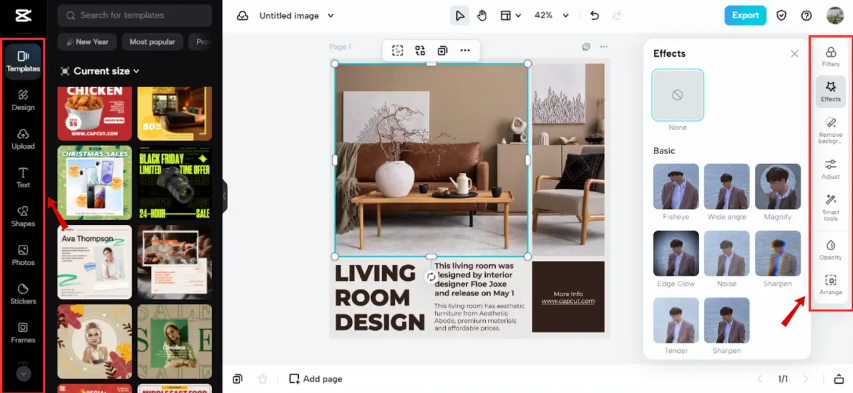Select the None effect

[x=677, y=95]
